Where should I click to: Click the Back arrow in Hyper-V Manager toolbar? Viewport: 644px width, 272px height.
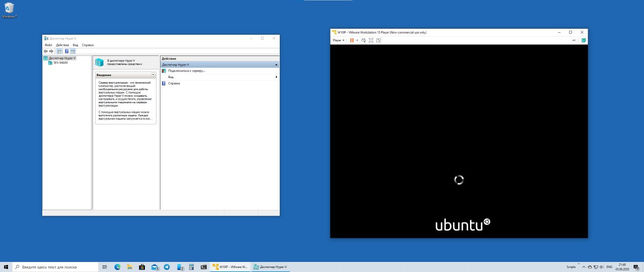[46, 51]
